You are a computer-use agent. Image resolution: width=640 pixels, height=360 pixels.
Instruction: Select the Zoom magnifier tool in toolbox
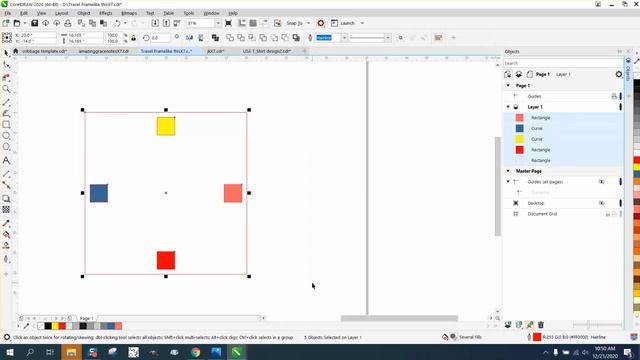(6, 89)
